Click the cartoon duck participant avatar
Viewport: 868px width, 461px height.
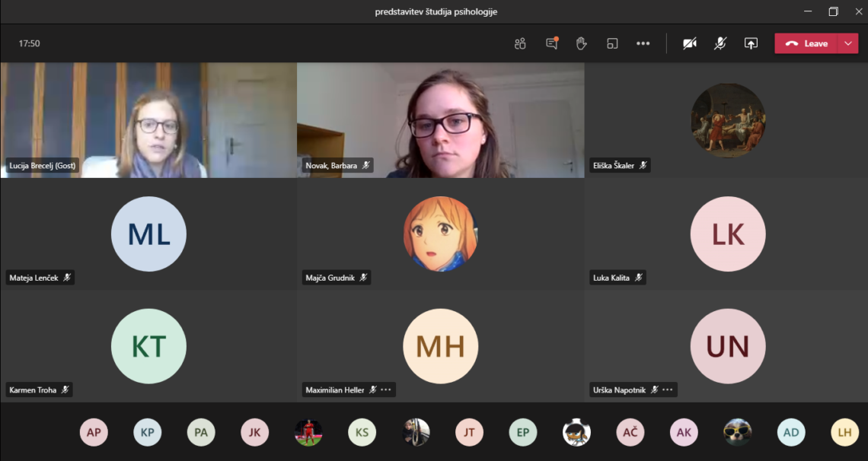point(577,432)
